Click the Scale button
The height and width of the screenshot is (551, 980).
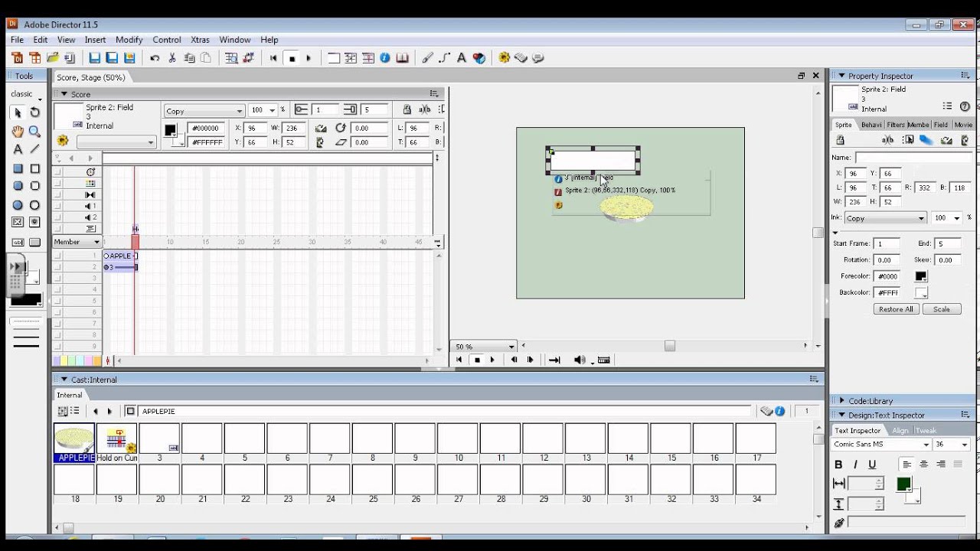942,309
